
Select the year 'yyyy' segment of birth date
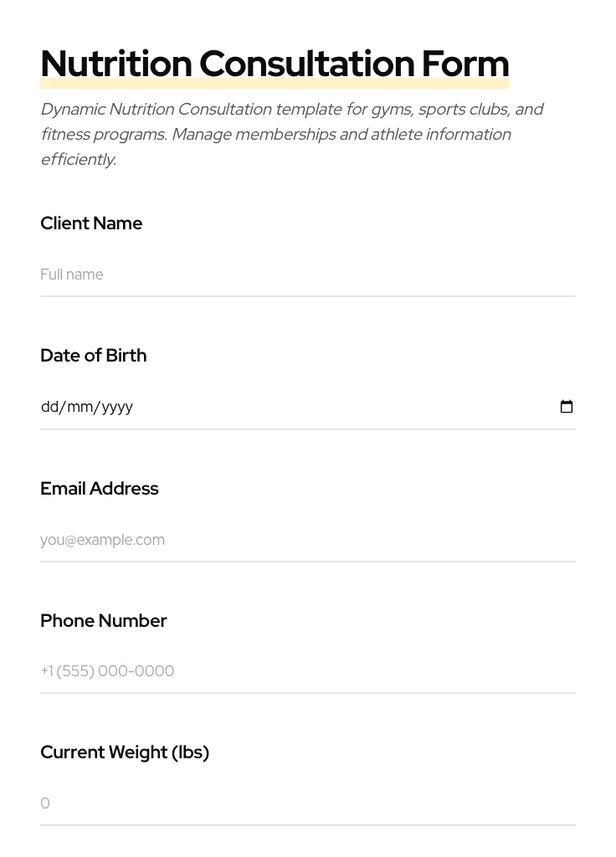[x=117, y=407]
